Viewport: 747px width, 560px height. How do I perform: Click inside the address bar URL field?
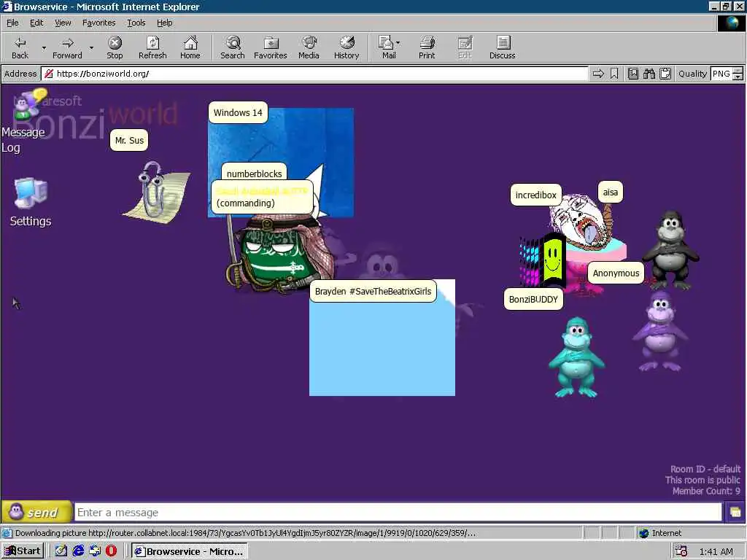314,74
